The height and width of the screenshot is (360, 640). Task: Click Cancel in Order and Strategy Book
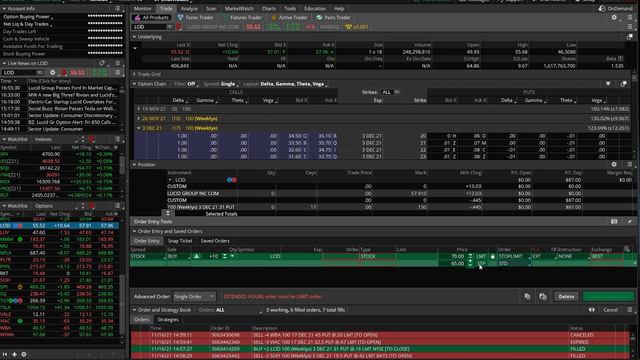point(610,310)
